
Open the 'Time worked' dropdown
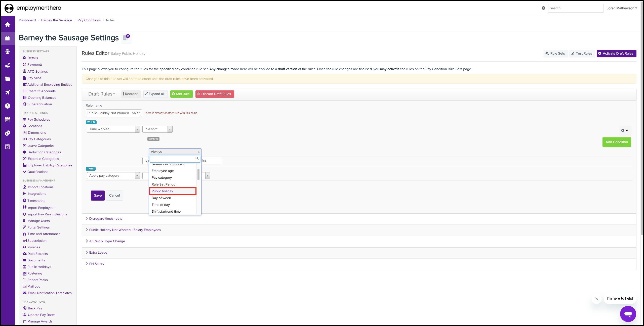113,129
